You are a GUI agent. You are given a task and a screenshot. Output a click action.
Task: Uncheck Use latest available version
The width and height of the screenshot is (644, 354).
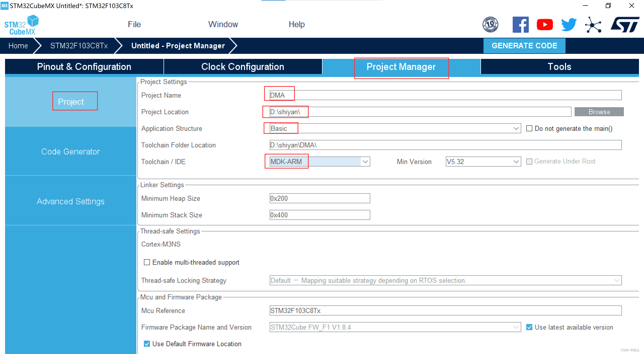click(x=529, y=327)
